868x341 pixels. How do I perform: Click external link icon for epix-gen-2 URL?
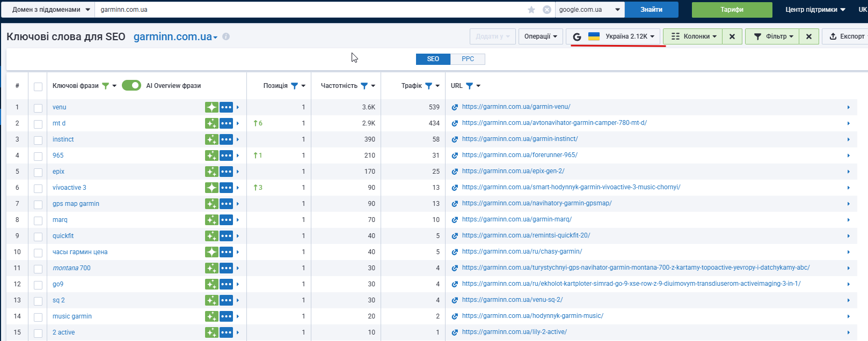point(455,172)
